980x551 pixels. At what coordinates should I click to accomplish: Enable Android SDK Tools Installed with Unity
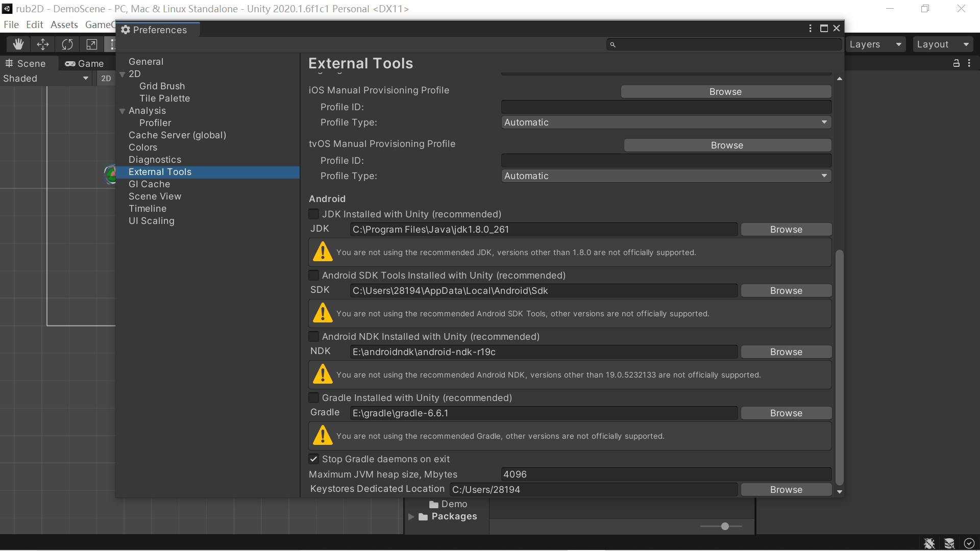pyautogui.click(x=314, y=275)
